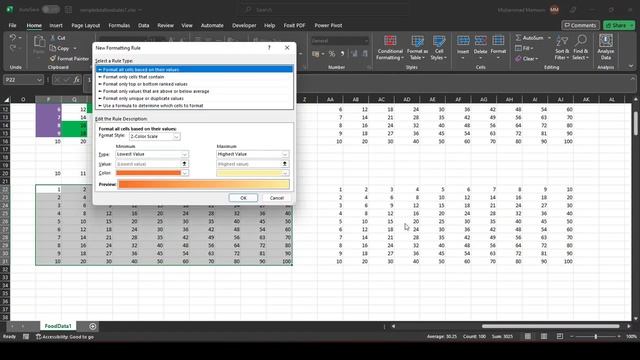Toggle the AutoSave switch
Image resolution: width=640 pixels, height=360 pixels.
coord(51,9)
